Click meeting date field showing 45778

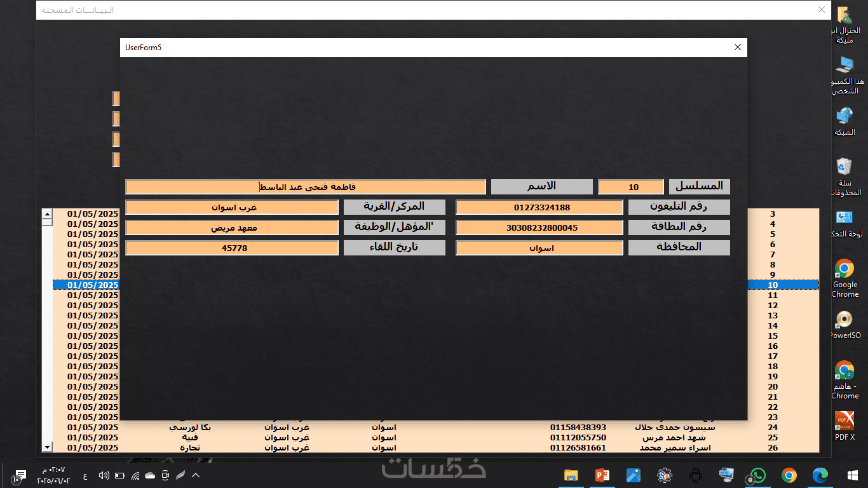(232, 248)
